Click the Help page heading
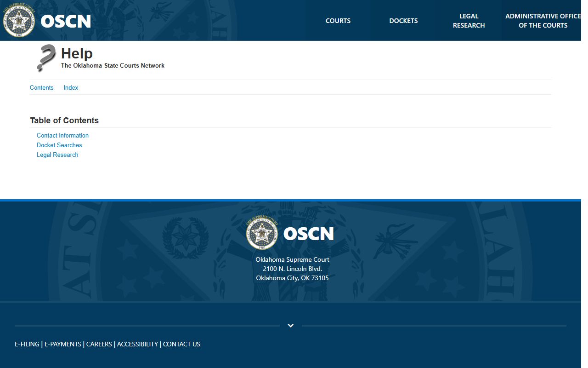 point(77,53)
